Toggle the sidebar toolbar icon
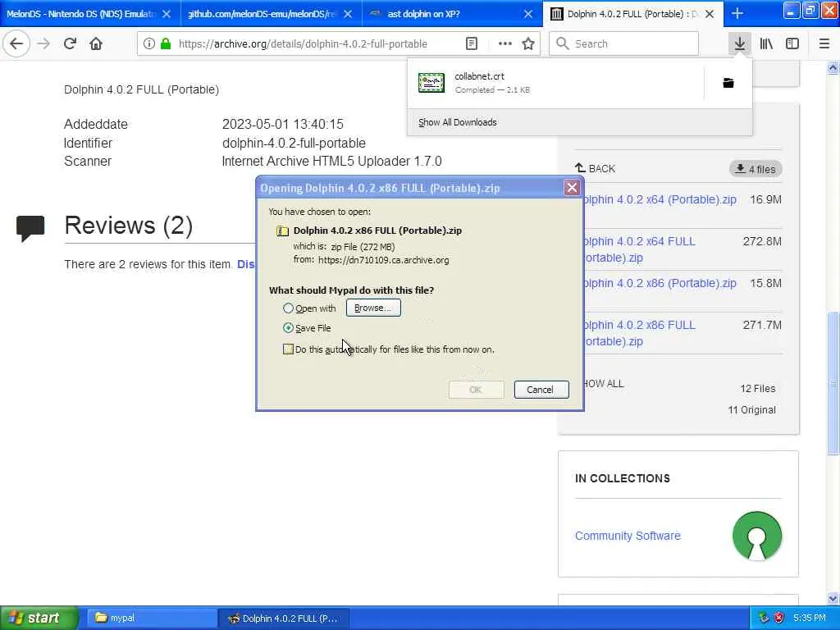 click(x=792, y=44)
